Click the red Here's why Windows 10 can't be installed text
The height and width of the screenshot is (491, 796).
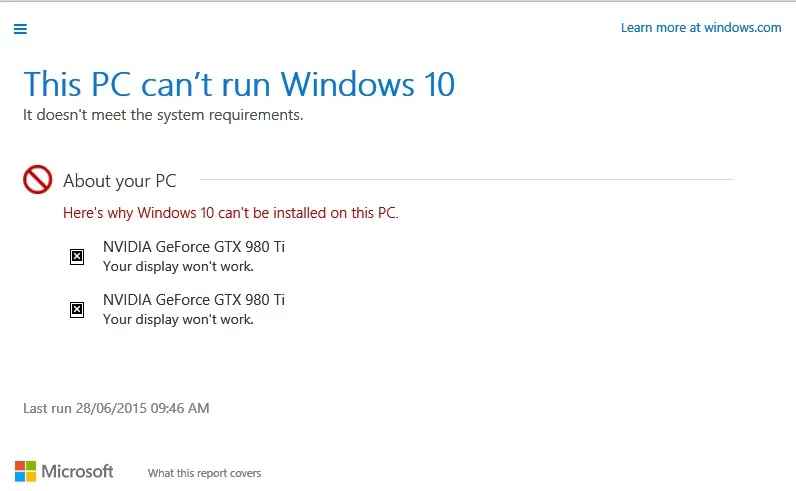click(x=231, y=213)
